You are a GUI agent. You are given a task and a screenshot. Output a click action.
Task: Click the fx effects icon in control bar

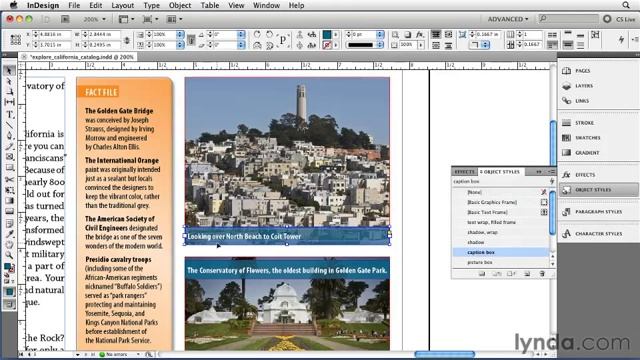tap(420, 35)
